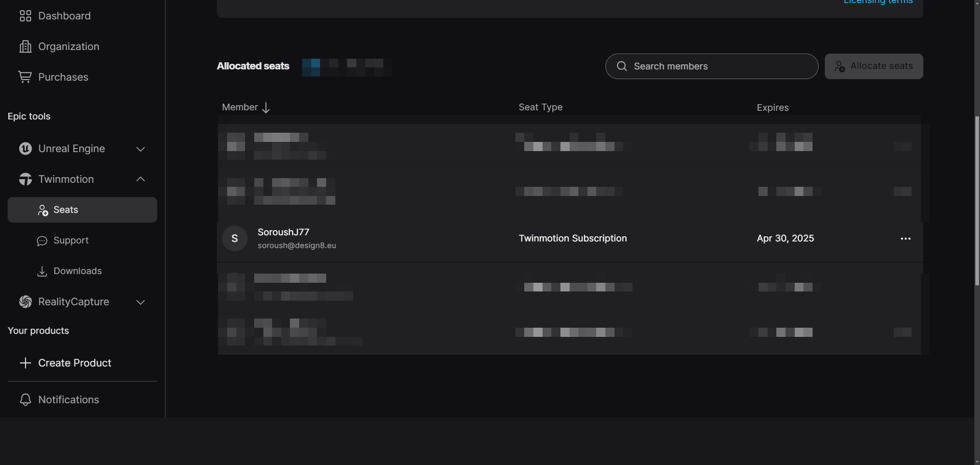Open three-dot menu for SoroushJ77 row
This screenshot has height=465, width=980.
pos(905,238)
